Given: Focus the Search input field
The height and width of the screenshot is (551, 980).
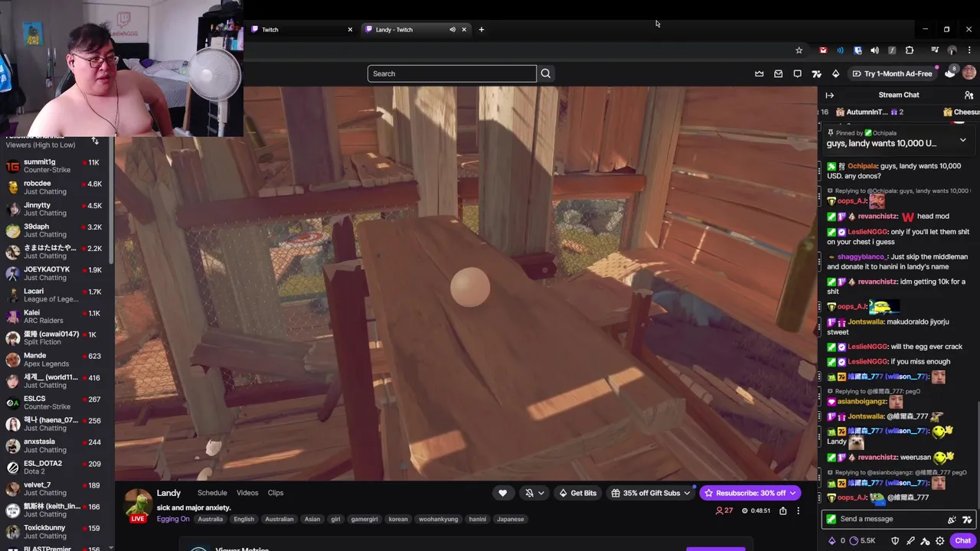Looking at the screenshot, I should [x=452, y=73].
